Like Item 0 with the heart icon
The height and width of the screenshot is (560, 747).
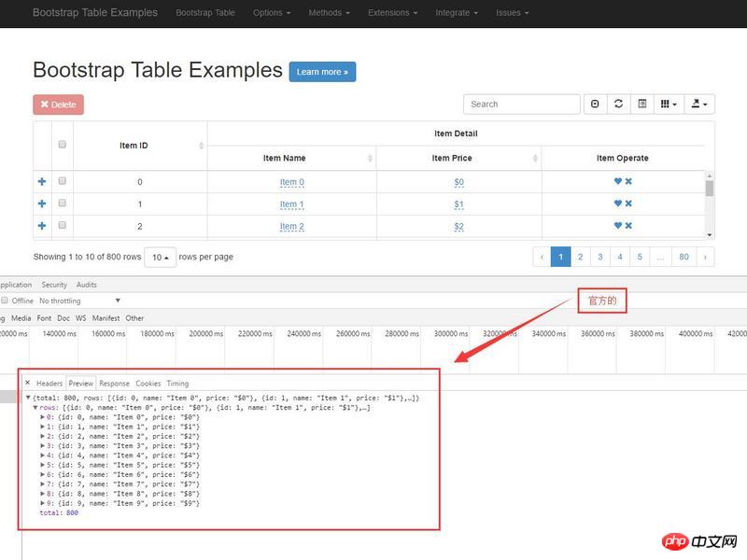[618, 181]
